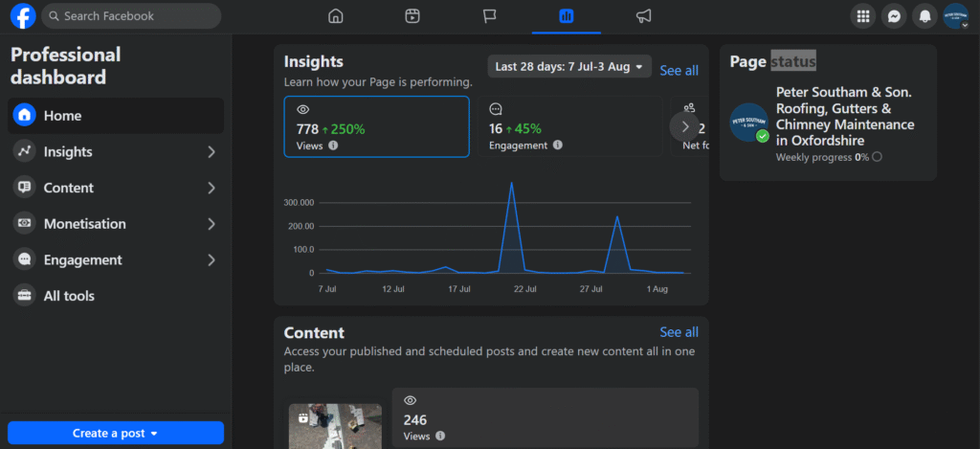The width and height of the screenshot is (980, 449).
Task: Click See all in Insights panel
Action: (x=679, y=71)
